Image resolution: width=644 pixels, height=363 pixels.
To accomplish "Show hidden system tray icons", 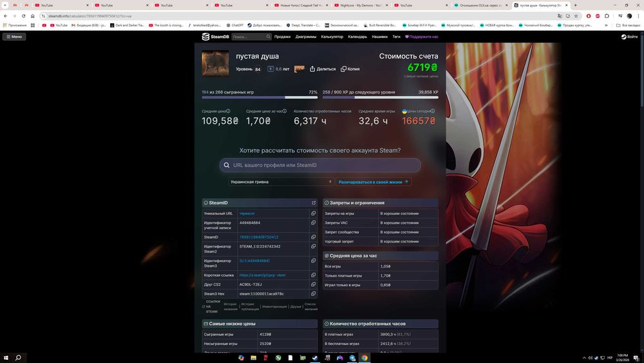I will [584, 358].
